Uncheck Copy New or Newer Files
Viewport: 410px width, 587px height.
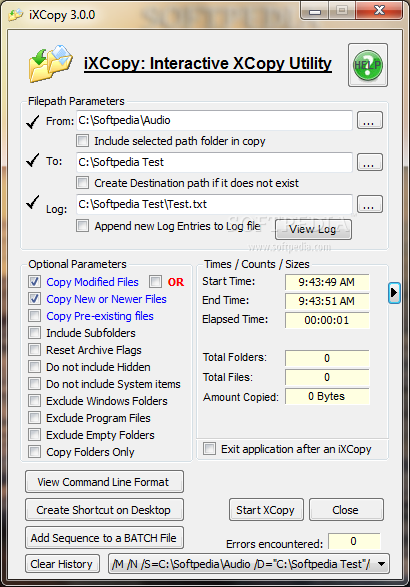(x=34, y=299)
